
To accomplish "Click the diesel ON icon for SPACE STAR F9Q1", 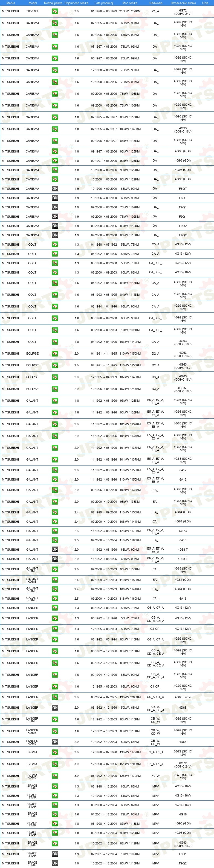I will pyautogui.click(x=55, y=854).
